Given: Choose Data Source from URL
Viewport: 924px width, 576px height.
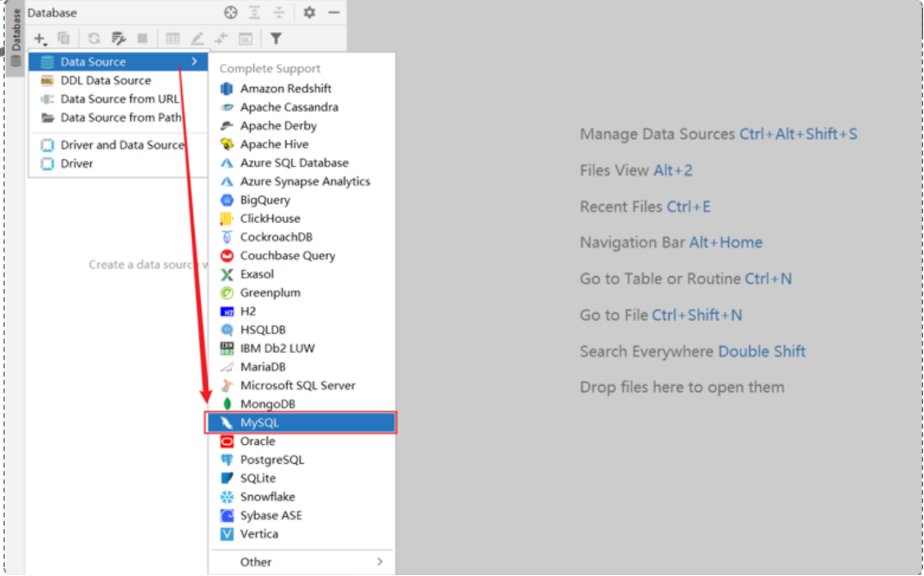Looking at the screenshot, I should coord(118,99).
